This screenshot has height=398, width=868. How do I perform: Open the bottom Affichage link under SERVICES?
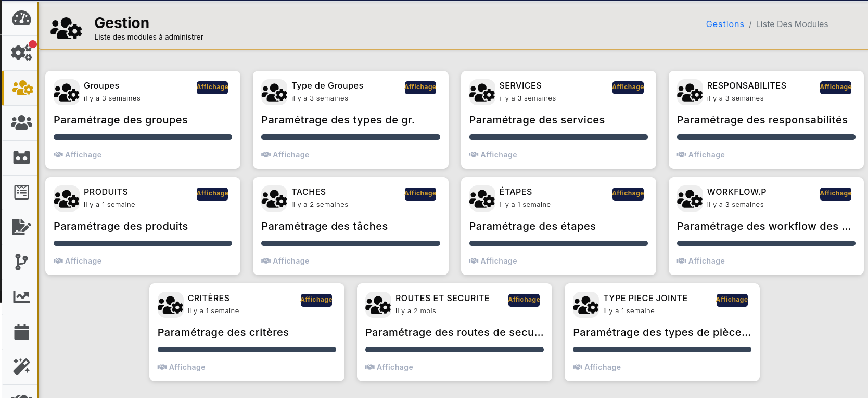point(493,155)
